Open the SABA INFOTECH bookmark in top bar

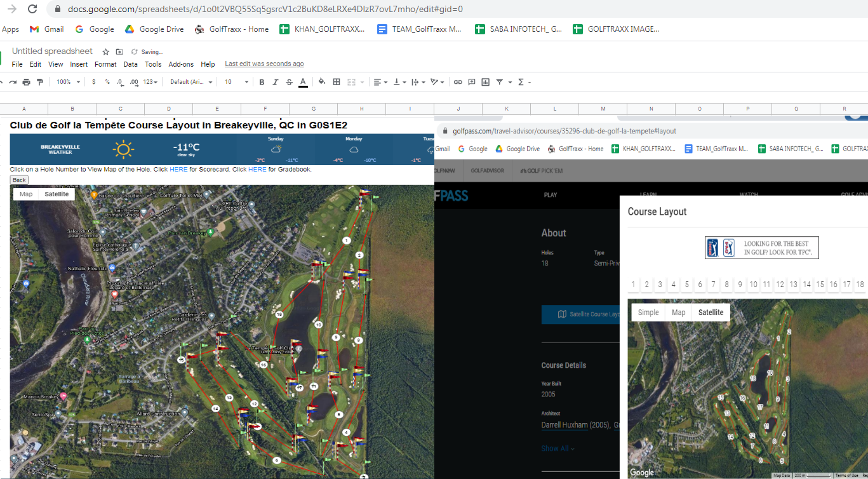click(x=518, y=29)
